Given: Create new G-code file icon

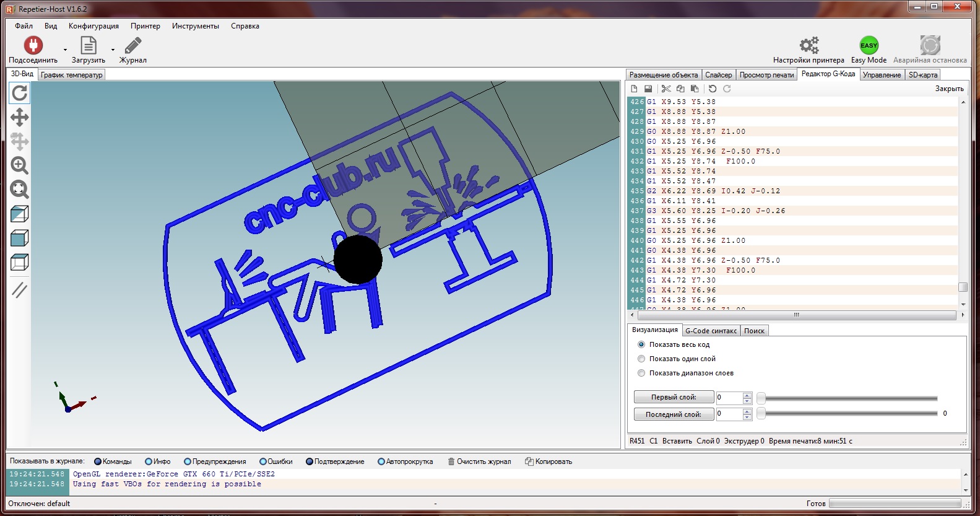Looking at the screenshot, I should coord(634,89).
